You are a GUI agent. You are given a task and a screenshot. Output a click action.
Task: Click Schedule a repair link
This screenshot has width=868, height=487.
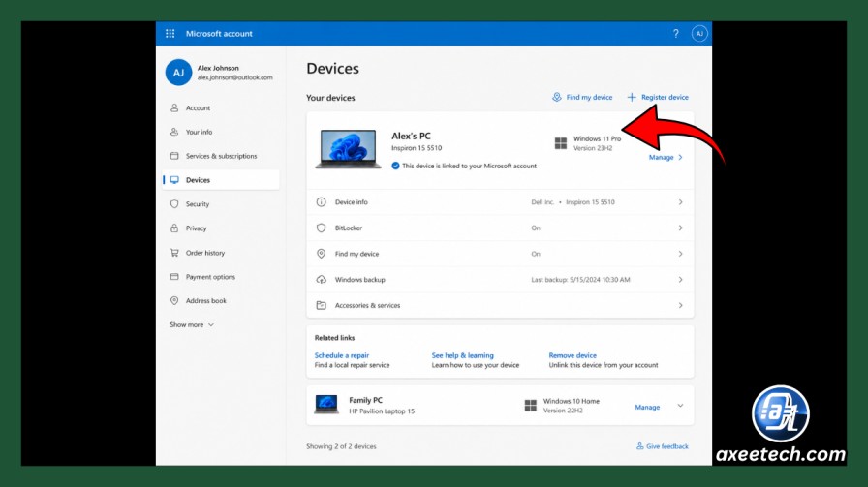(342, 356)
